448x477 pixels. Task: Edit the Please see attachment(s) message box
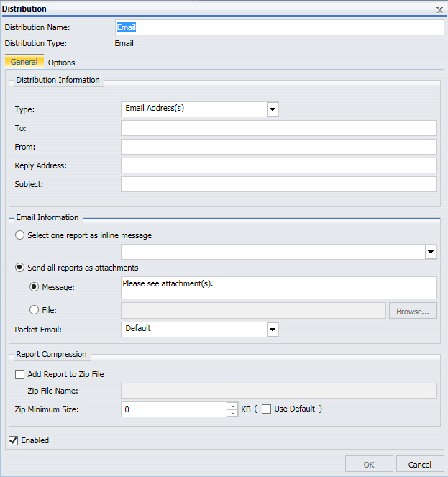pyautogui.click(x=279, y=288)
